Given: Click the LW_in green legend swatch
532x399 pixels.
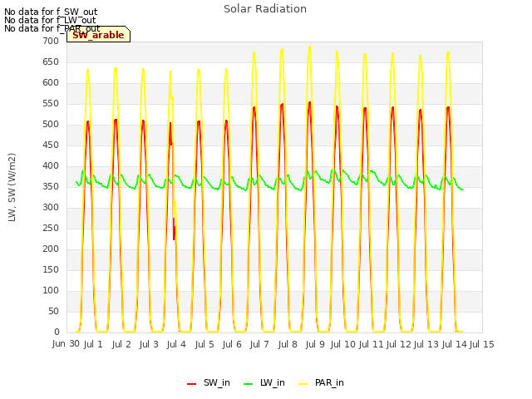Looking at the screenshot, I should coord(249,384).
